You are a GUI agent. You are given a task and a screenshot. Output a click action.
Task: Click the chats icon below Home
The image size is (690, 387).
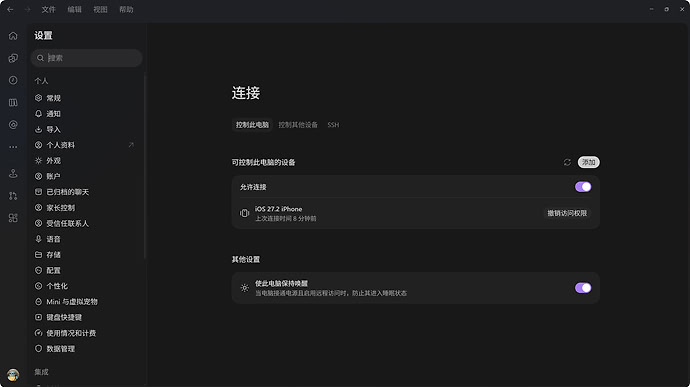point(13,58)
